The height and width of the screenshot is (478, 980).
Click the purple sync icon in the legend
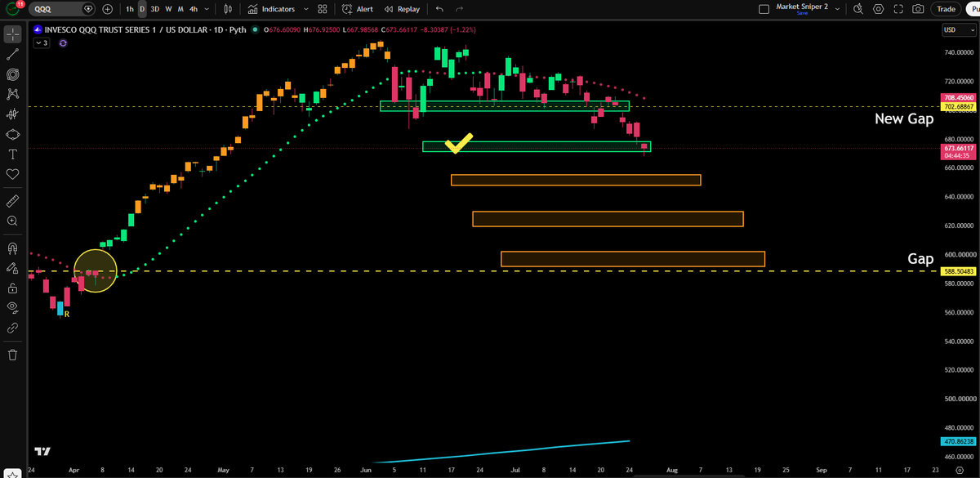pyautogui.click(x=63, y=43)
